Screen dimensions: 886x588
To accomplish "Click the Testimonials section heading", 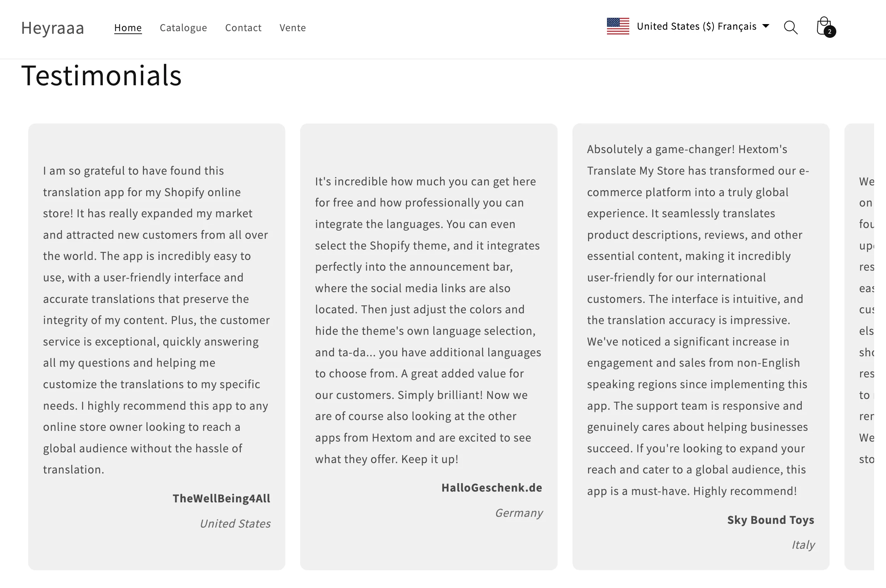I will point(101,75).
